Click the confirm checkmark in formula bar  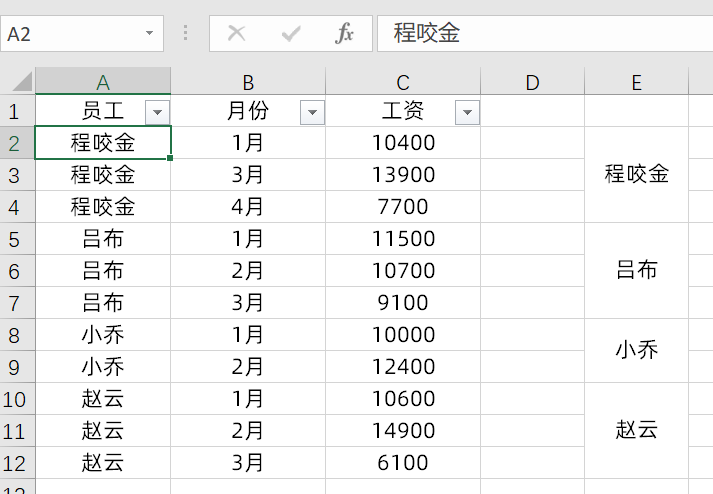point(291,33)
